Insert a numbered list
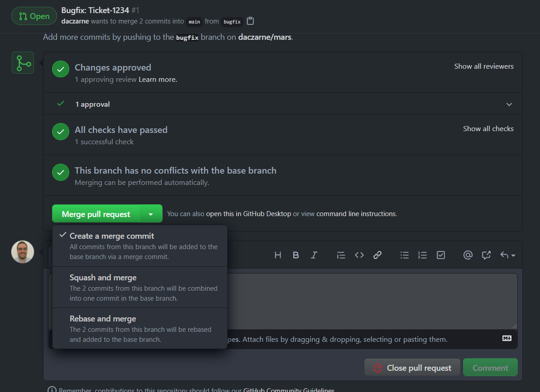Screen dimensions: 540x392 click(x=422, y=255)
